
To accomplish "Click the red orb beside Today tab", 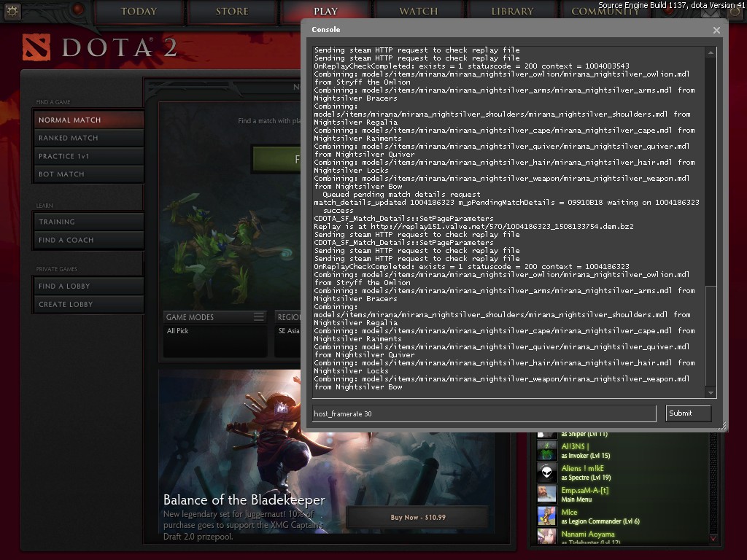I will coord(78,9).
